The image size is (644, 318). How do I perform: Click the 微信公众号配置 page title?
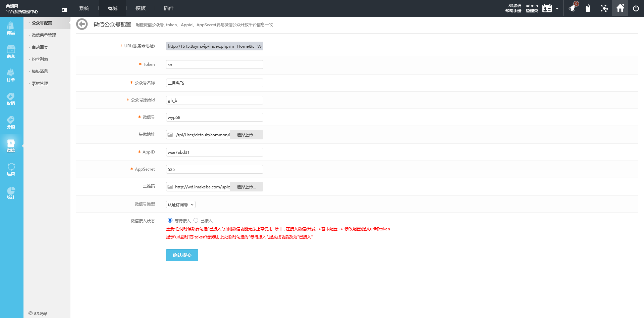tap(112, 25)
